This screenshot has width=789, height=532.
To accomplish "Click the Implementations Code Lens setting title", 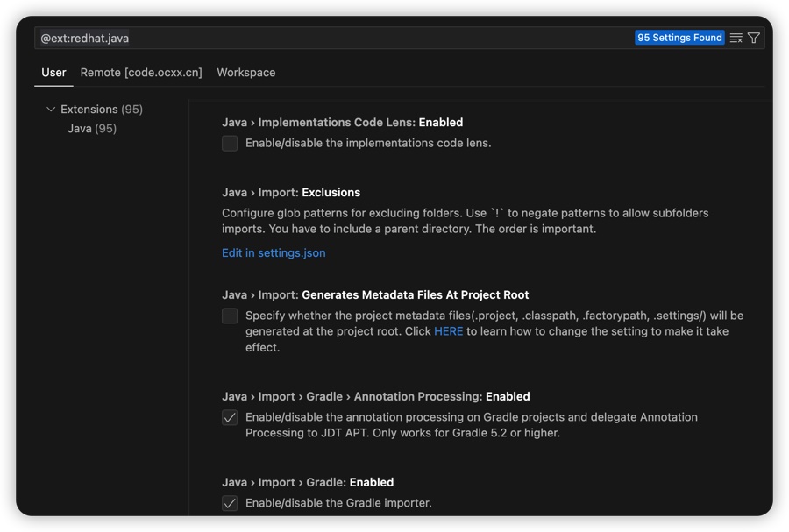I will [x=342, y=123].
